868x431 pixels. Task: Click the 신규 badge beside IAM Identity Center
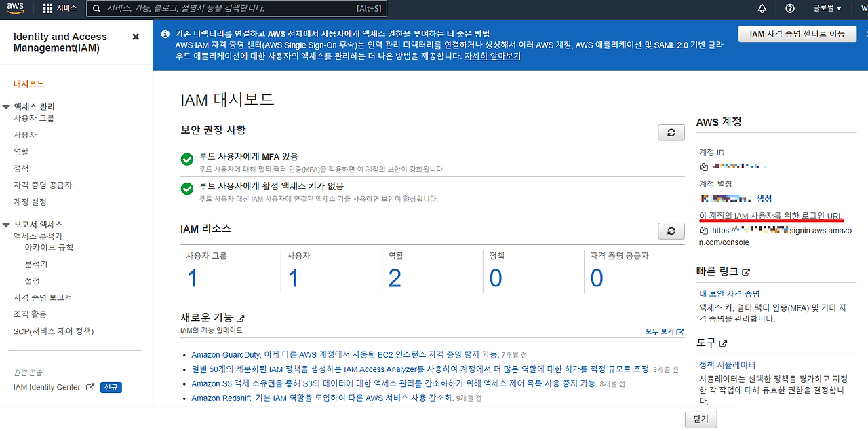pyautogui.click(x=111, y=388)
